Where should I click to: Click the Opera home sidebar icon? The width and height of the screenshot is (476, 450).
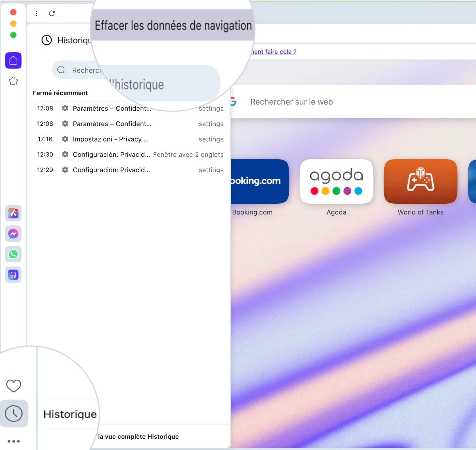[x=13, y=60]
